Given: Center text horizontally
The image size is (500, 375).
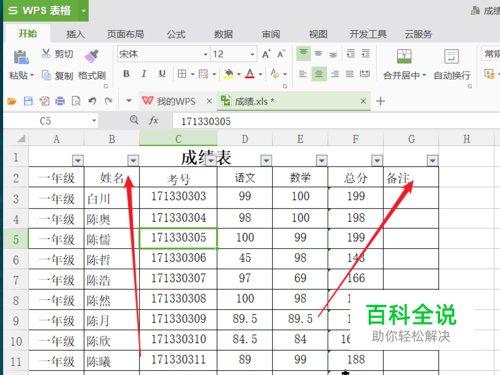Looking at the screenshot, I should 319,74.
